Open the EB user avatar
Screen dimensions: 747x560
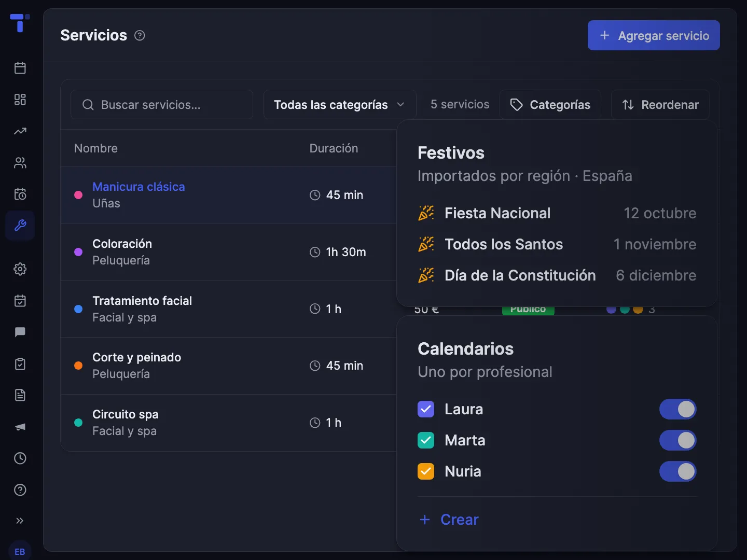point(20,551)
